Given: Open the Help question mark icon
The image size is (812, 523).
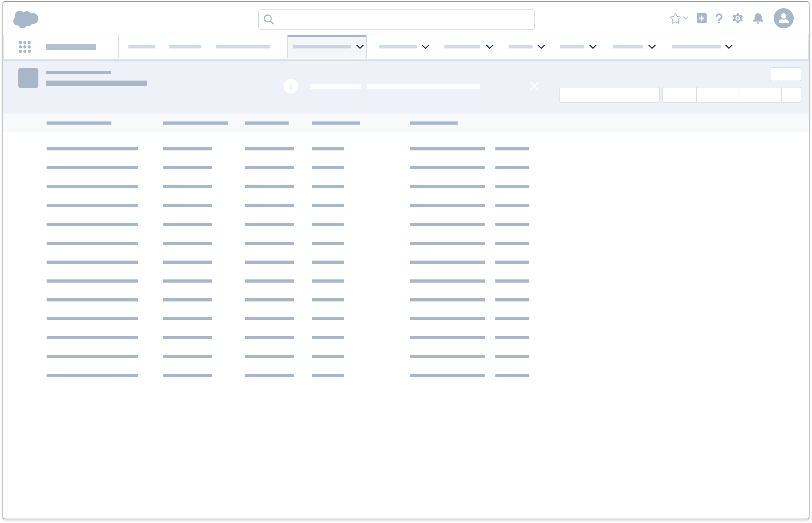Looking at the screenshot, I should click(x=719, y=19).
